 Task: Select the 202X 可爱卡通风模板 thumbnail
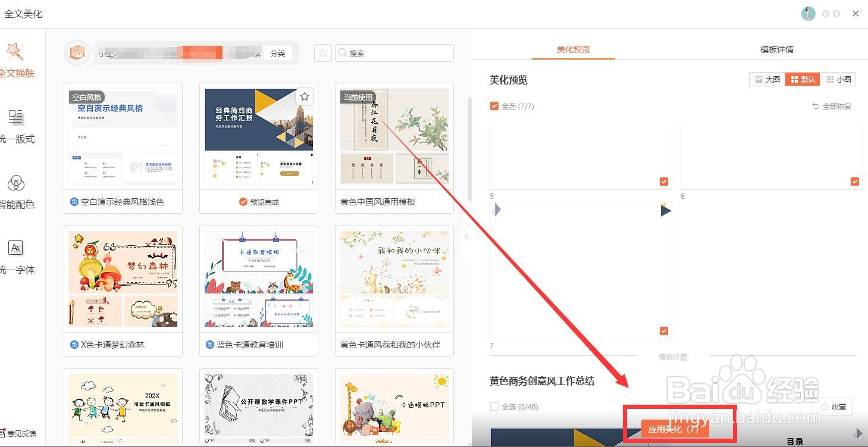pyautogui.click(x=123, y=408)
